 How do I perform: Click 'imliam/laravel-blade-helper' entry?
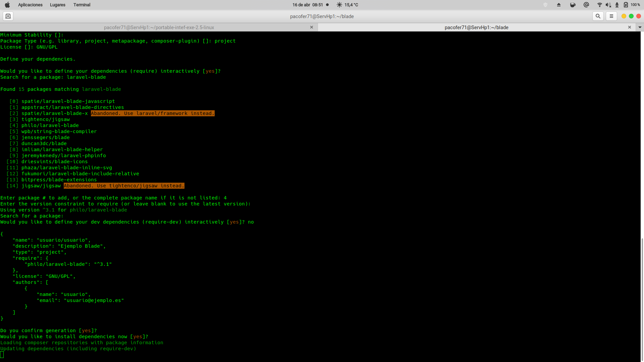pos(62,149)
